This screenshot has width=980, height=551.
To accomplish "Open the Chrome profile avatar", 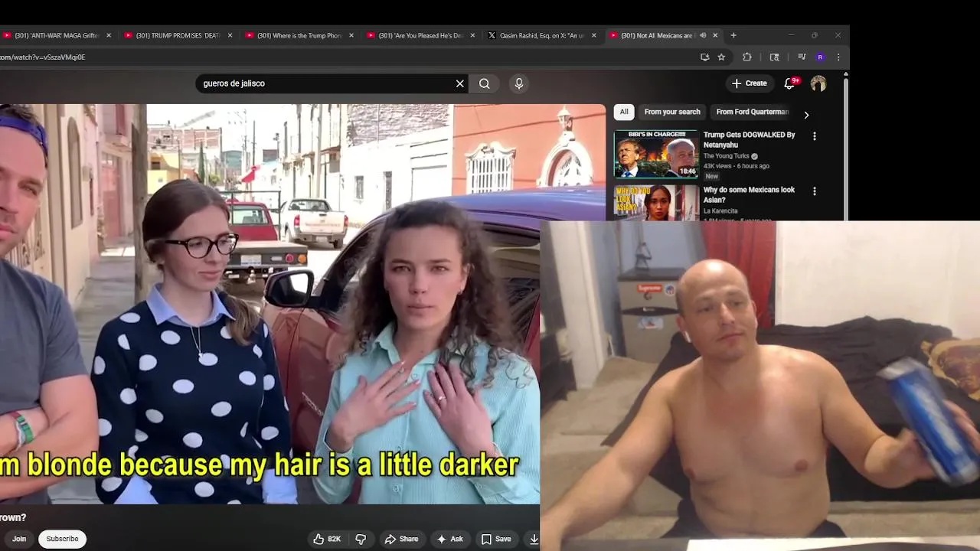I will (x=820, y=57).
